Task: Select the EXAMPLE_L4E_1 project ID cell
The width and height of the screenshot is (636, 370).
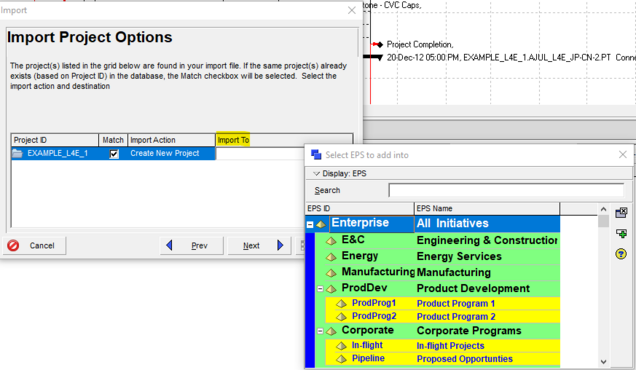Action: click(55, 153)
